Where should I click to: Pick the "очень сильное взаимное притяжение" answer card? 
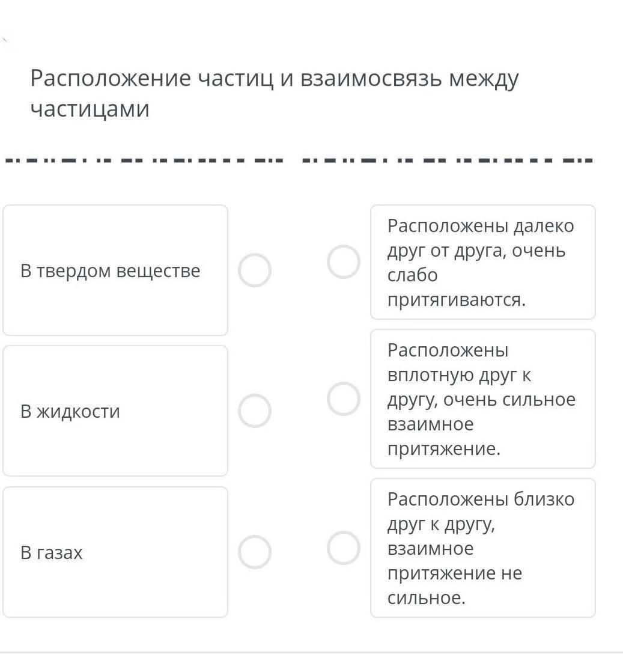482,399
